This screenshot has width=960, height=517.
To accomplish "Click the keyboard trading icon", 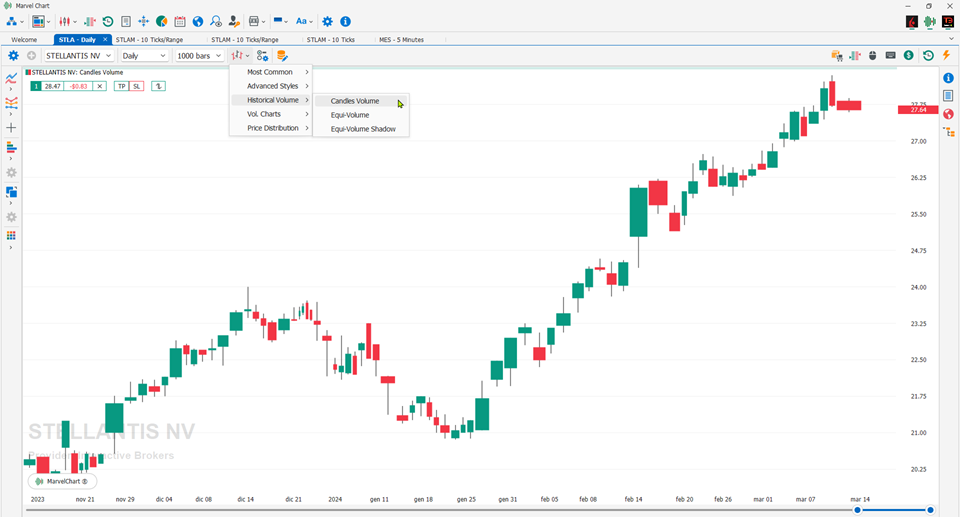I will [x=891, y=56].
